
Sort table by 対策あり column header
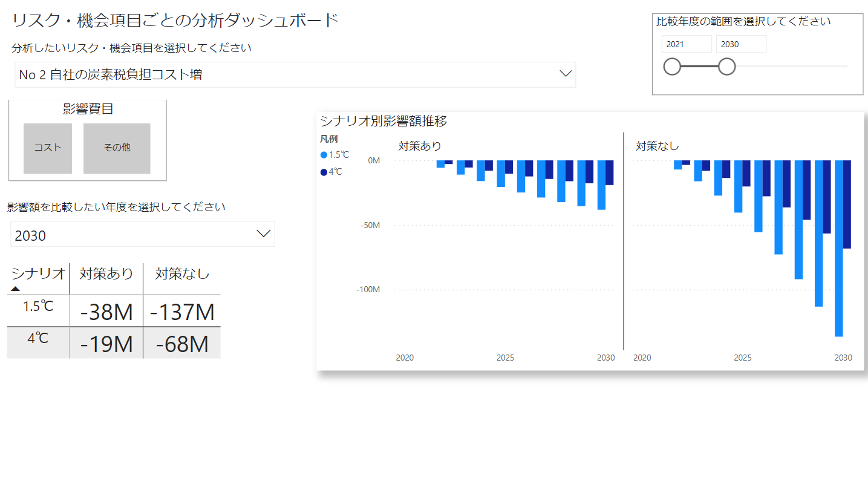pos(106,274)
